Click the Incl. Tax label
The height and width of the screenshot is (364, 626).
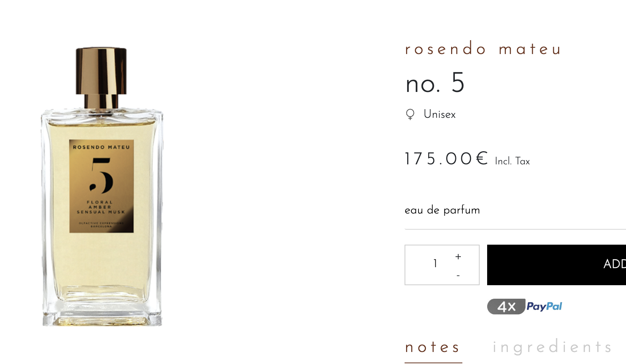pyautogui.click(x=512, y=161)
